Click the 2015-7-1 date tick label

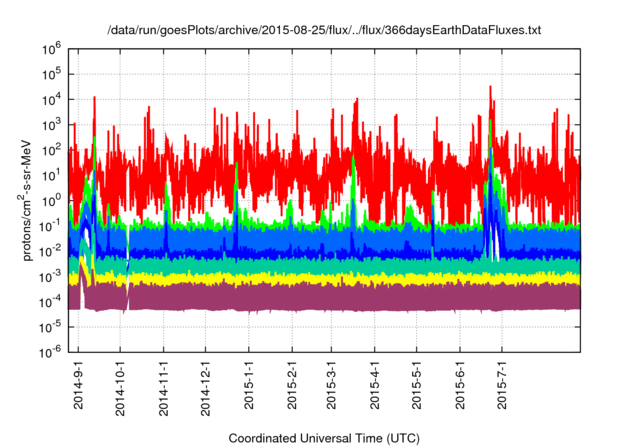pyautogui.click(x=502, y=385)
